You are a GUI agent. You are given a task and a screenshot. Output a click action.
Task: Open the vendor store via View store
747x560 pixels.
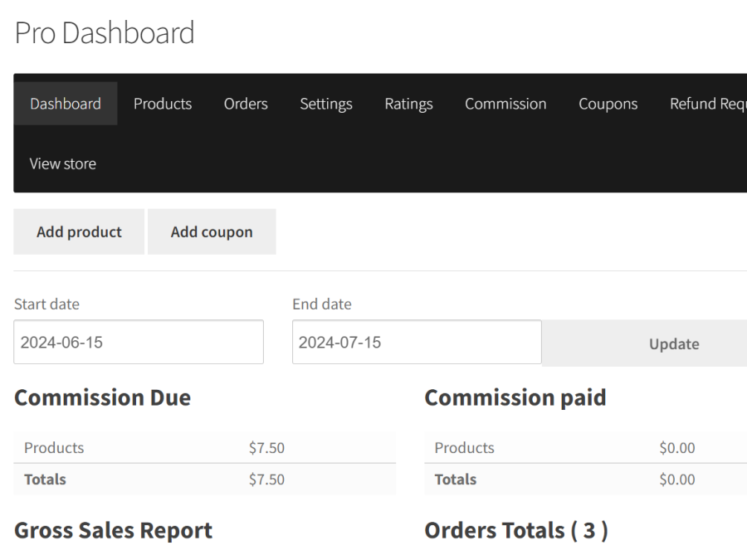(x=62, y=163)
